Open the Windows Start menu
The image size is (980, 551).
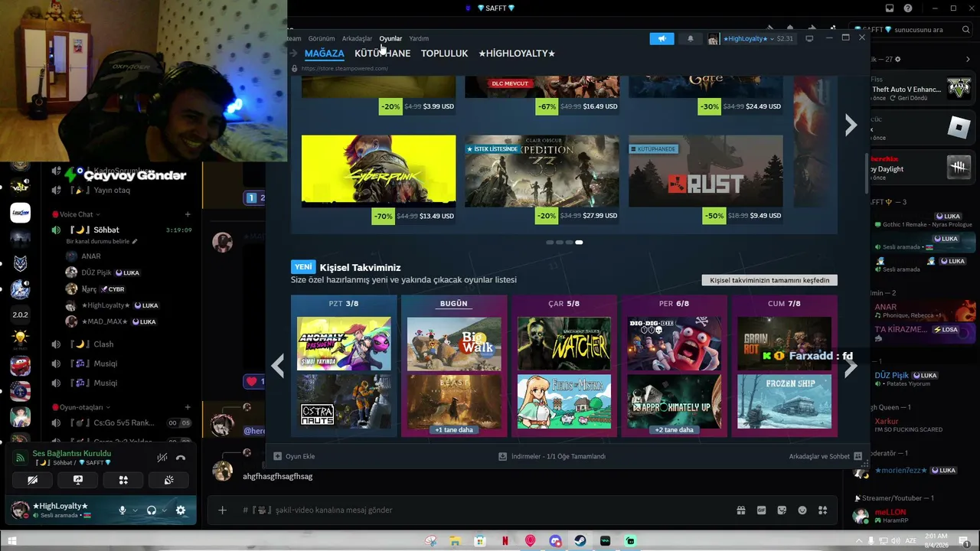click(12, 540)
